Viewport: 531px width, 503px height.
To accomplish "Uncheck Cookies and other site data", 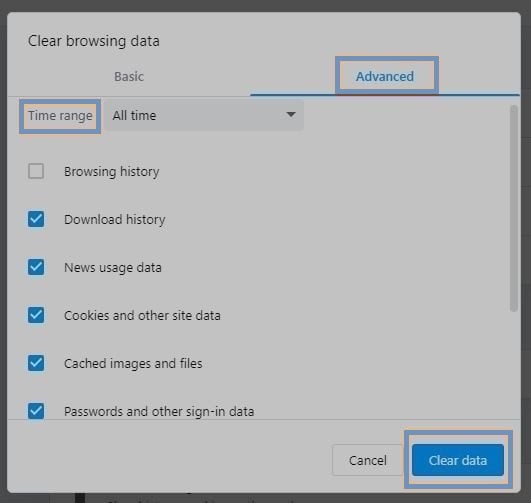I will pos(36,315).
